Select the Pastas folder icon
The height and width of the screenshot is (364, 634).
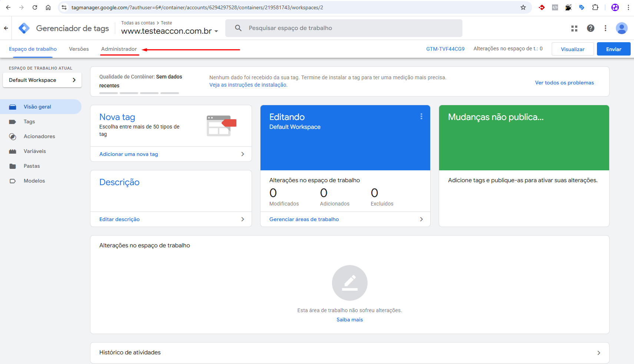pos(13,166)
